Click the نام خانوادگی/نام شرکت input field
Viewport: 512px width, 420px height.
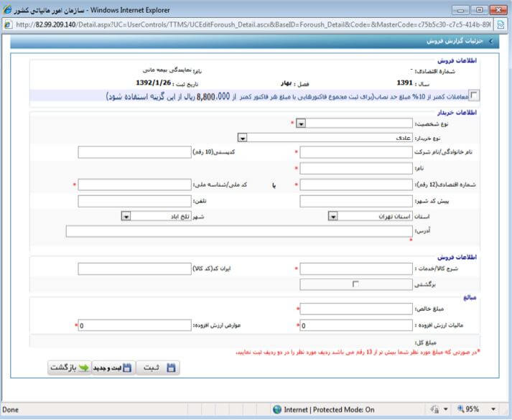coord(356,152)
